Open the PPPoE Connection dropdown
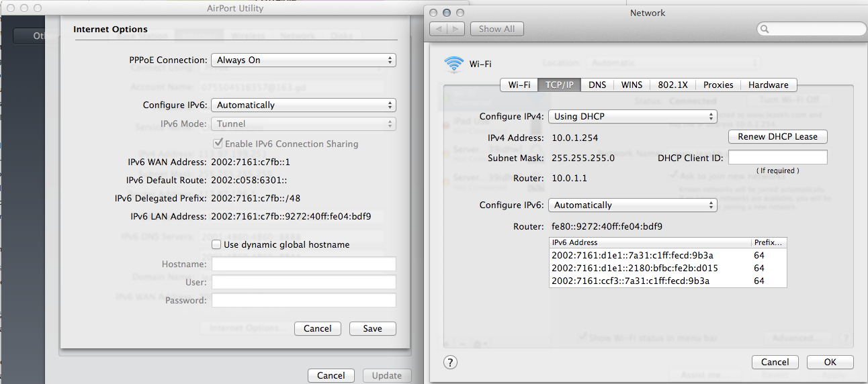 304,60
